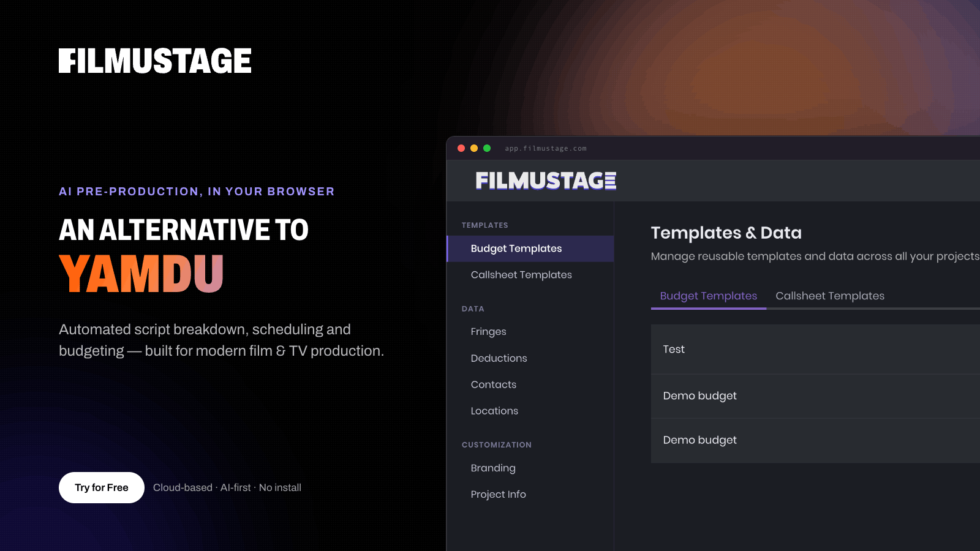
Task: Click the Templates & Data heading
Action: (726, 233)
